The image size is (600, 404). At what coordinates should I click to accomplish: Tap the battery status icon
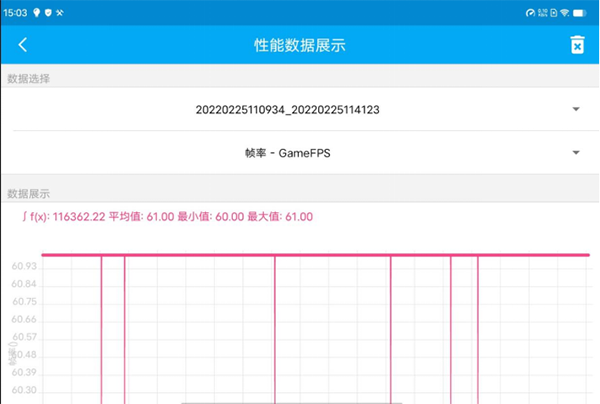(579, 13)
